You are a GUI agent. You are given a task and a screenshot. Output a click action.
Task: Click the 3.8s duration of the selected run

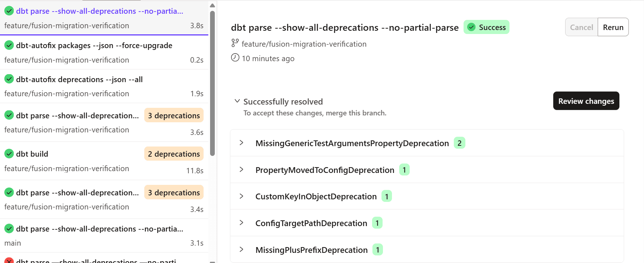[197, 26]
